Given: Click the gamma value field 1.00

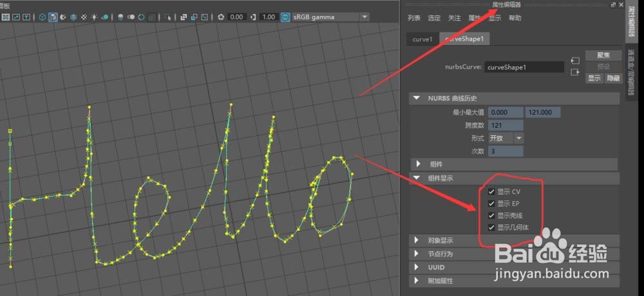Looking at the screenshot, I should click(x=269, y=17).
